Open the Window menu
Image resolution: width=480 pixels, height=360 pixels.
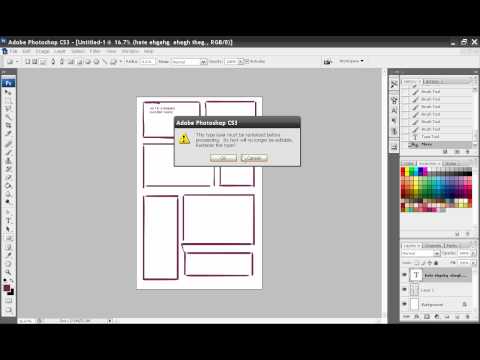point(130,51)
